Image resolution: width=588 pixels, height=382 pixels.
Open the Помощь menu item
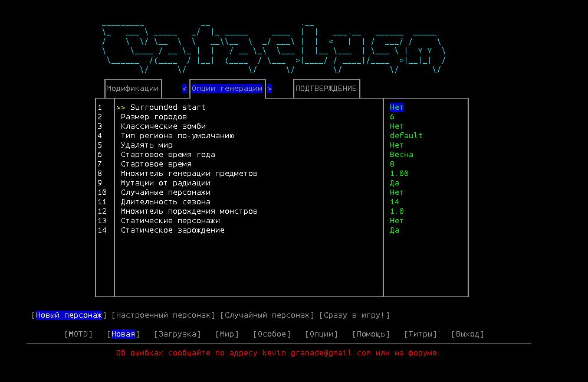371,334
